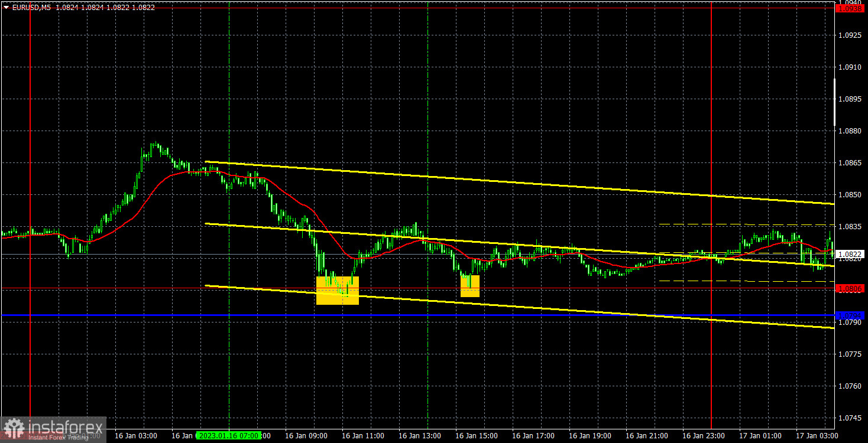Image resolution: width=868 pixels, height=443 pixels.
Task: Select the EURUSD,M5 chart title
Action: pyautogui.click(x=31, y=8)
